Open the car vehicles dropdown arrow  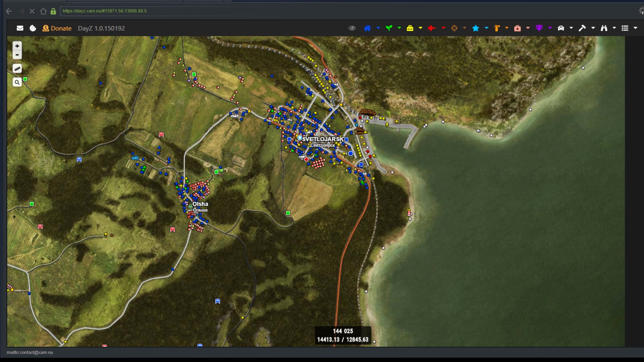click(571, 28)
